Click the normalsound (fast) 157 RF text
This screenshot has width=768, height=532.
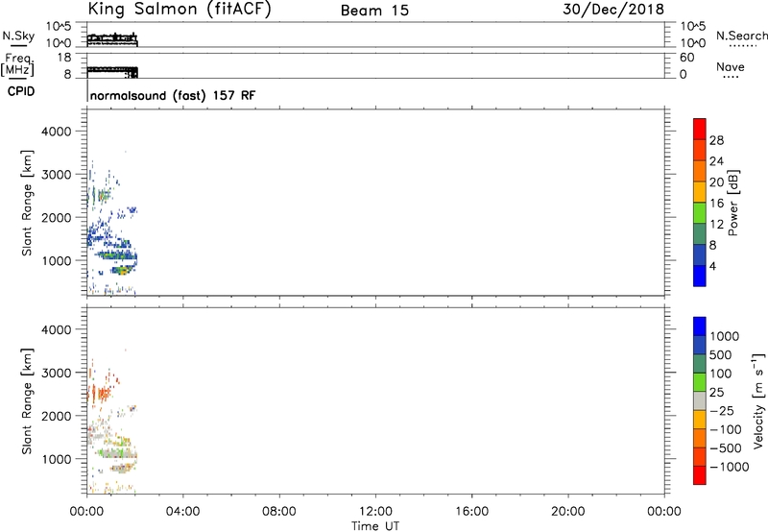[x=173, y=95]
